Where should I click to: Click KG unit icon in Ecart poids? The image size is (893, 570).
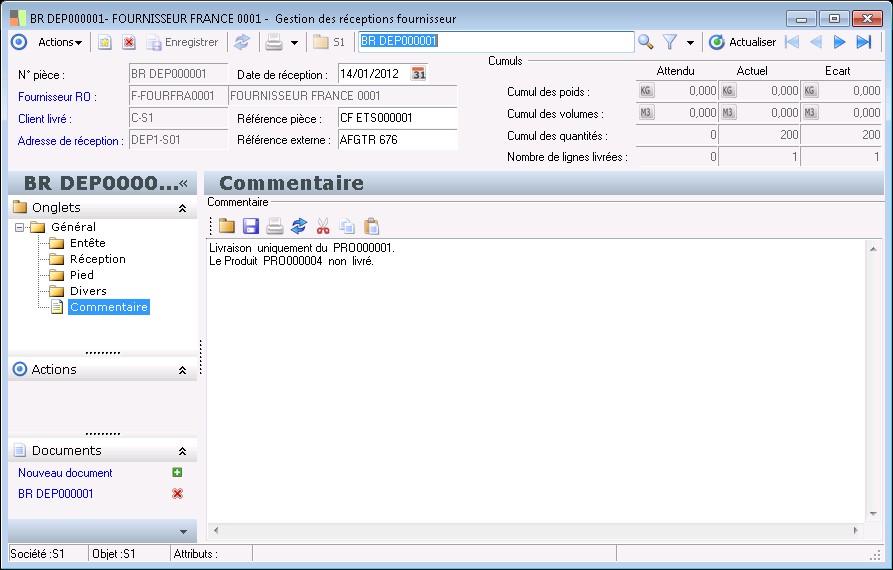click(810, 91)
